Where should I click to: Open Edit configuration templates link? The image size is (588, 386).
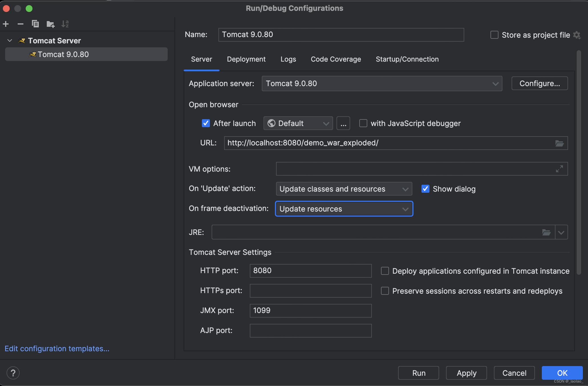(x=57, y=348)
